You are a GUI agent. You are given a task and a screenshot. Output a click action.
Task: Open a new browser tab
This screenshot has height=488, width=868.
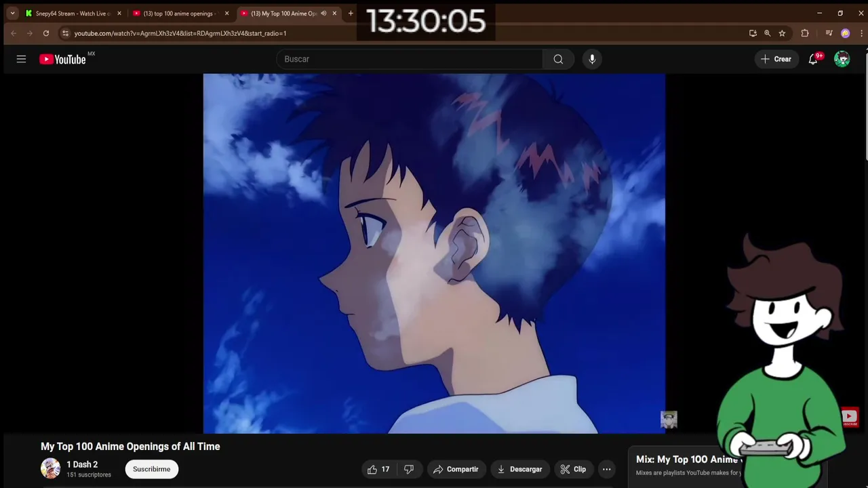351,14
